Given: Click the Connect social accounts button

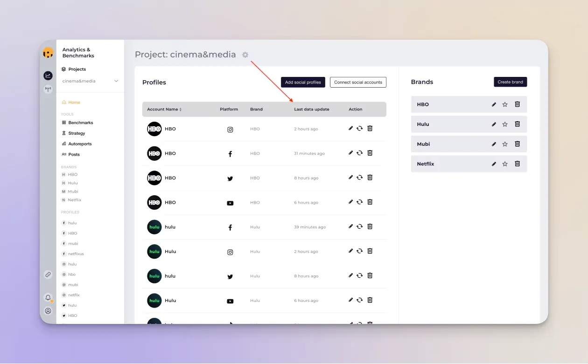Looking at the screenshot, I should 358,82.
